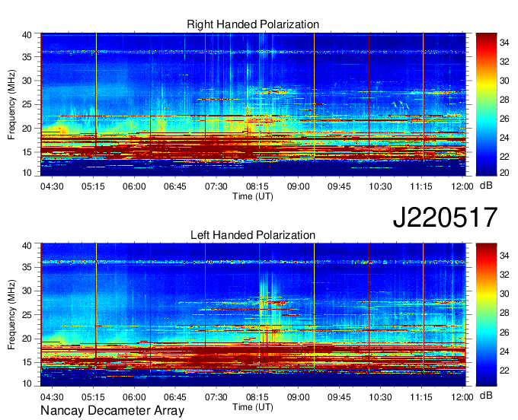The height and width of the screenshot is (420, 518).
Task: Click the Right Handed Polarization color bar
Action: 486,104
